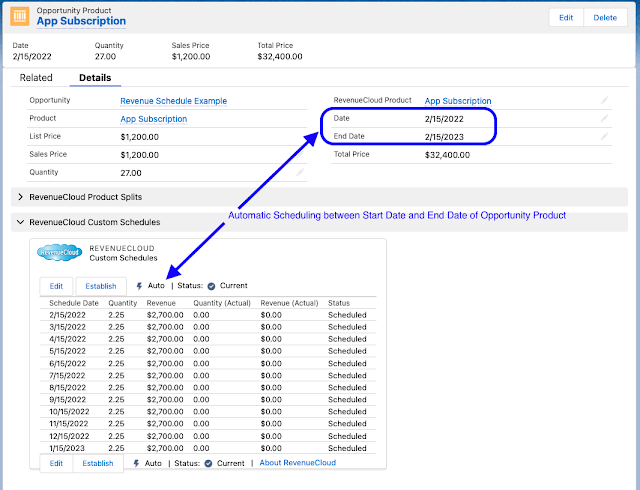Collapse the RevenueCloud Custom Schedules section

20,222
